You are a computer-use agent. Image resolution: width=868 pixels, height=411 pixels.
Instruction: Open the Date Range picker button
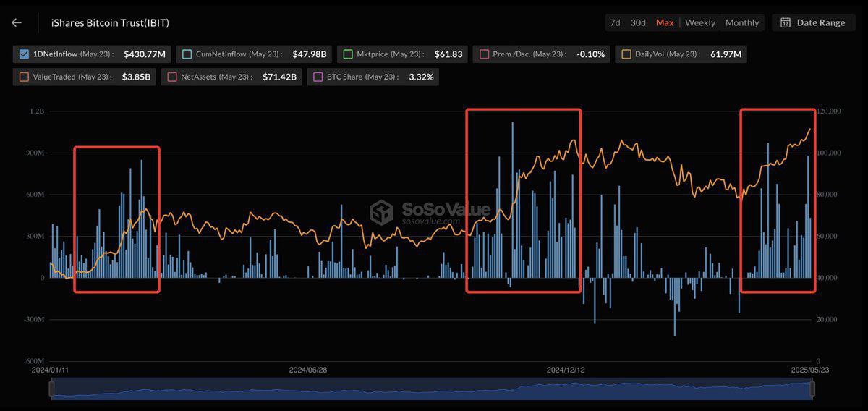pos(814,22)
